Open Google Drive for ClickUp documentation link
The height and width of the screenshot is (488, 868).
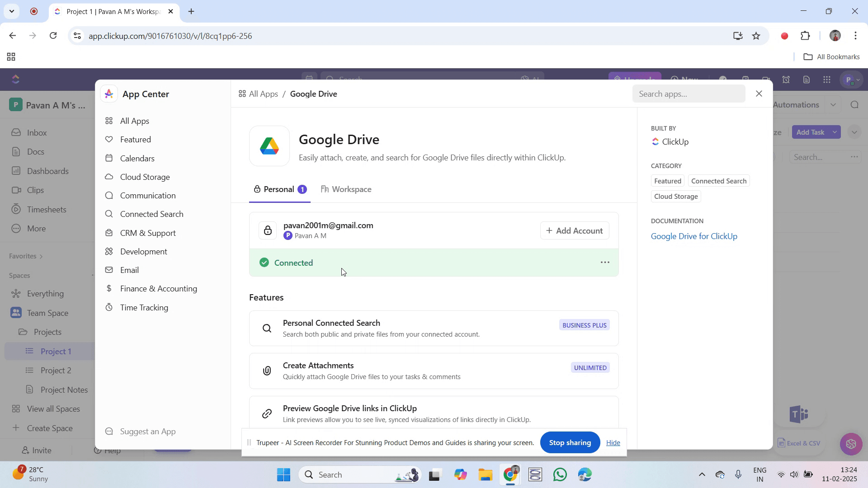(694, 236)
